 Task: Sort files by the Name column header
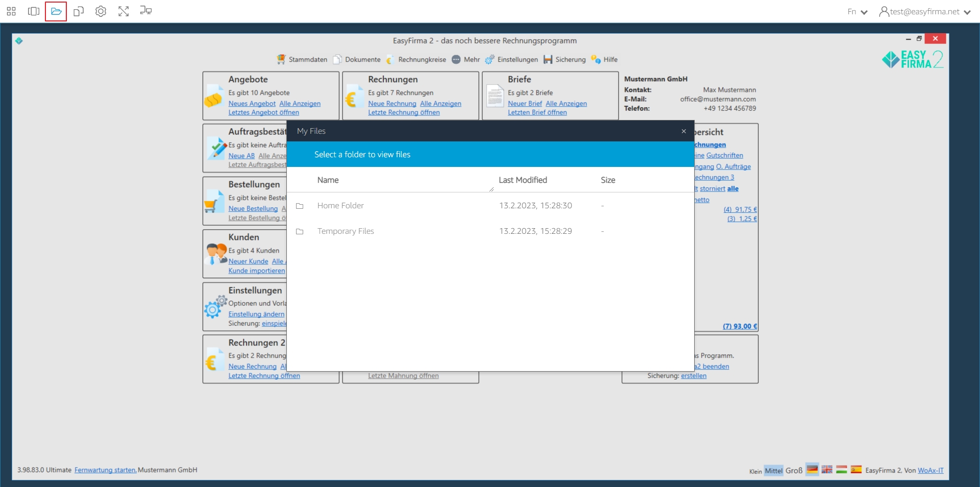pos(328,180)
